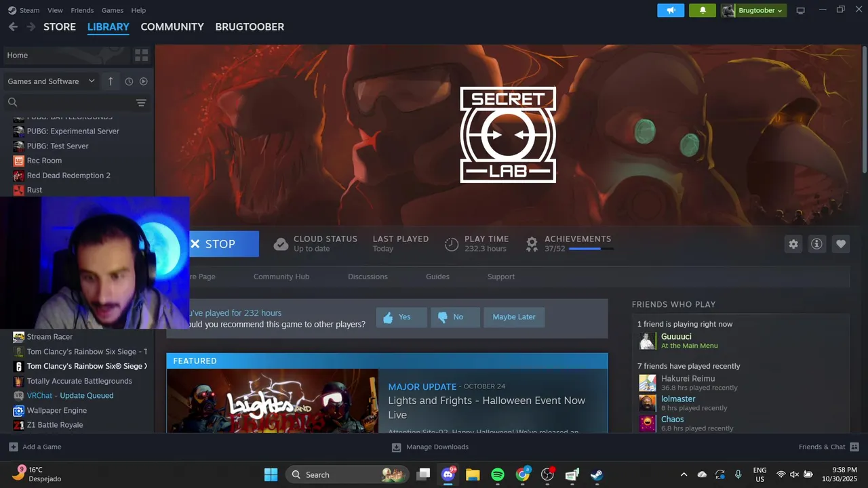Open the Friends menu
Image resolution: width=868 pixels, height=488 pixels.
pyautogui.click(x=82, y=10)
